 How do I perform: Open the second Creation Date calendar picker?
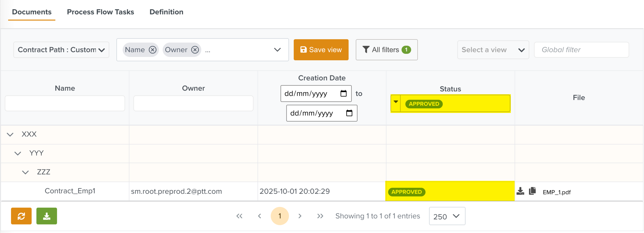349,113
